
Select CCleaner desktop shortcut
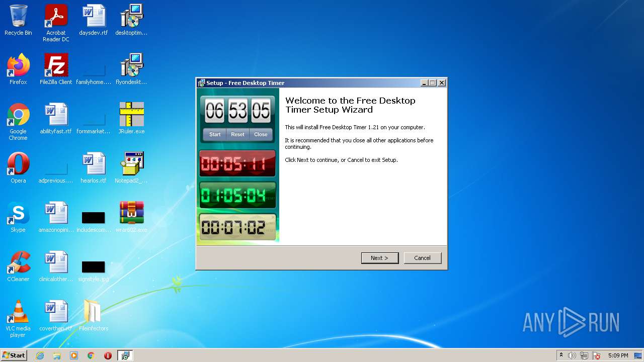pos(18,266)
